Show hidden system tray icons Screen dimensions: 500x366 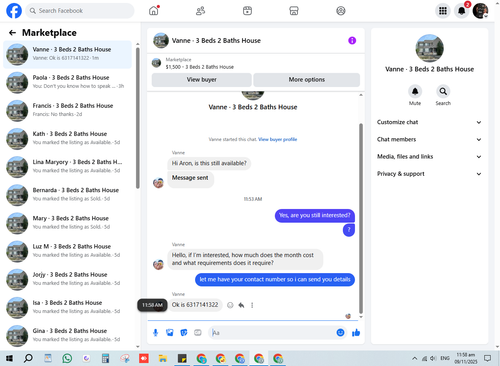pyautogui.click(x=414, y=358)
